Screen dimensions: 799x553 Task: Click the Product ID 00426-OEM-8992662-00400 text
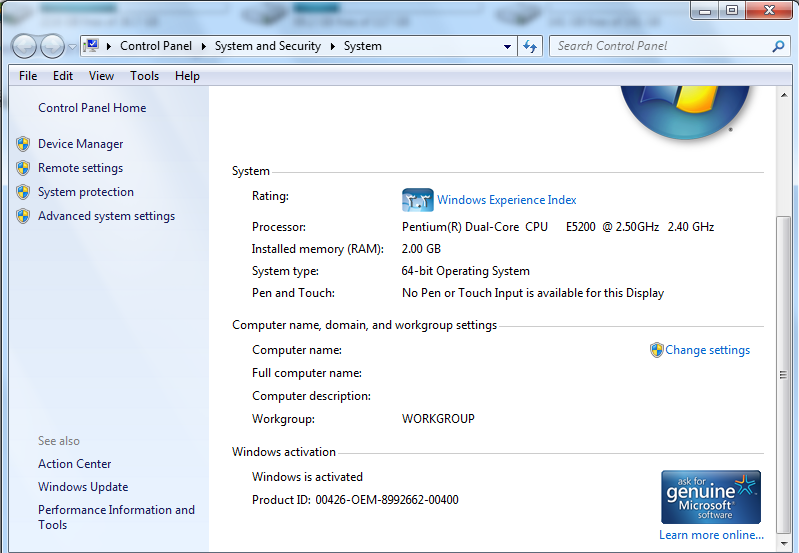point(355,499)
